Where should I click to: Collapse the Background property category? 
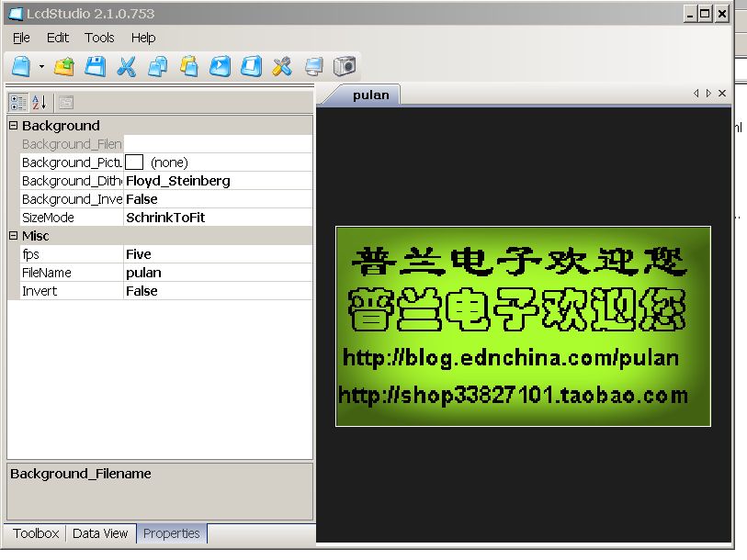[x=13, y=126]
